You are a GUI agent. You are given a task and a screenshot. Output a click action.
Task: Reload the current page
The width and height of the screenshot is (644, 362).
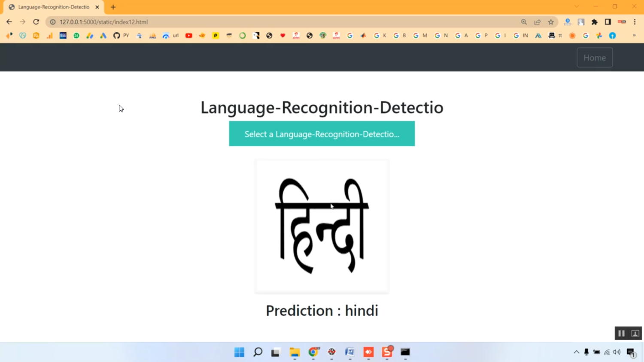tap(36, 22)
